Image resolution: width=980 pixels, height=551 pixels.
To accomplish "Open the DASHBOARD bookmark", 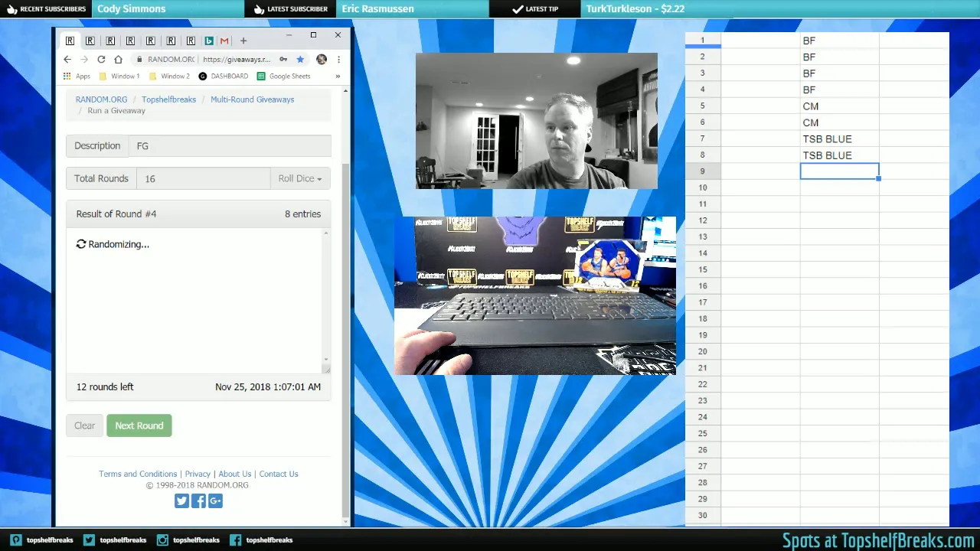I will pyautogui.click(x=224, y=76).
